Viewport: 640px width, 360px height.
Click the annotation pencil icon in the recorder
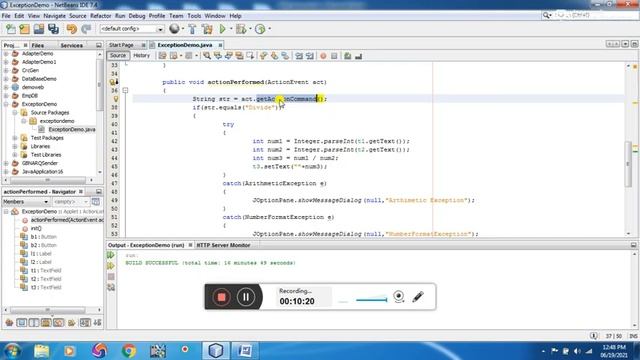pos(418,297)
